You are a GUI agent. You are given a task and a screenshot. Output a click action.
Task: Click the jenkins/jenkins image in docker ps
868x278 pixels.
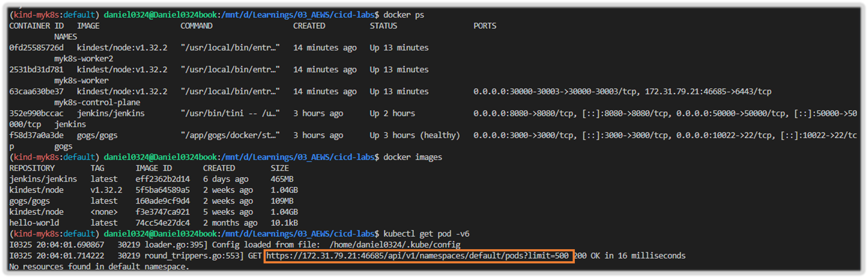tap(111, 113)
